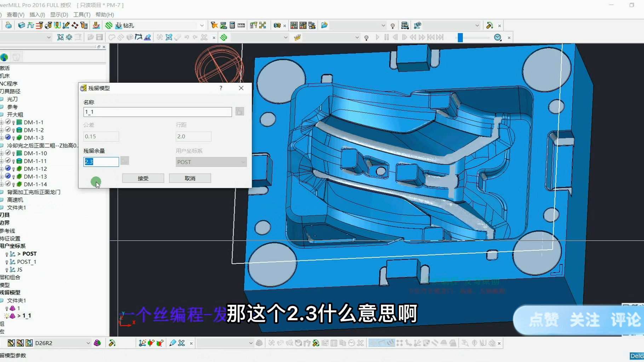Click the 取消 button

point(190,178)
